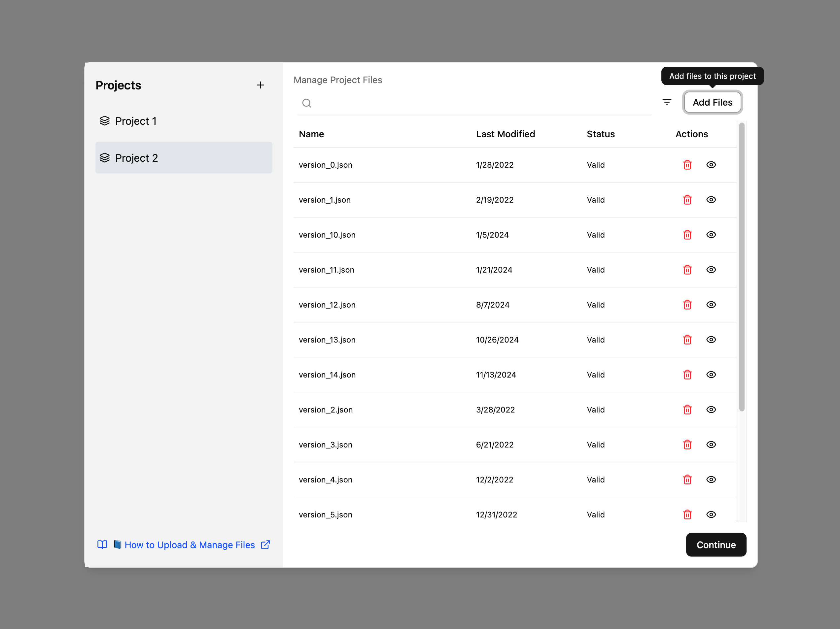
Task: Trash the version_3.json file
Action: (x=687, y=445)
